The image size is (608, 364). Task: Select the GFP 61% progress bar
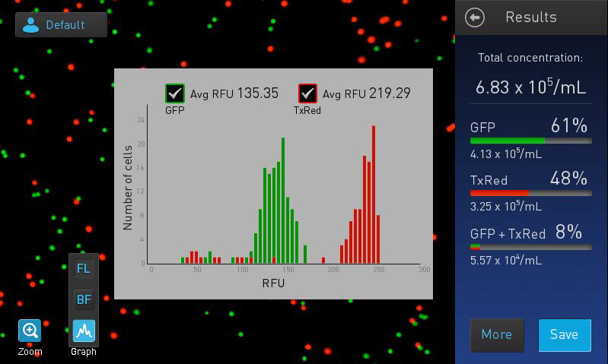tap(531, 141)
